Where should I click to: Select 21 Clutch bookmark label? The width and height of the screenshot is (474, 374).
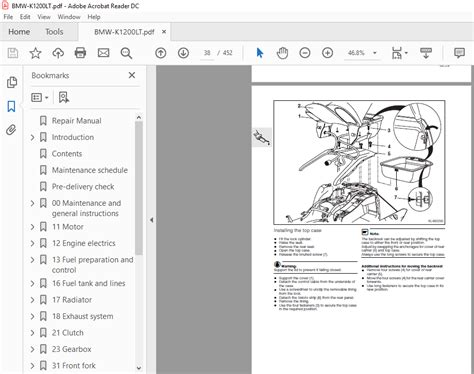68,333
